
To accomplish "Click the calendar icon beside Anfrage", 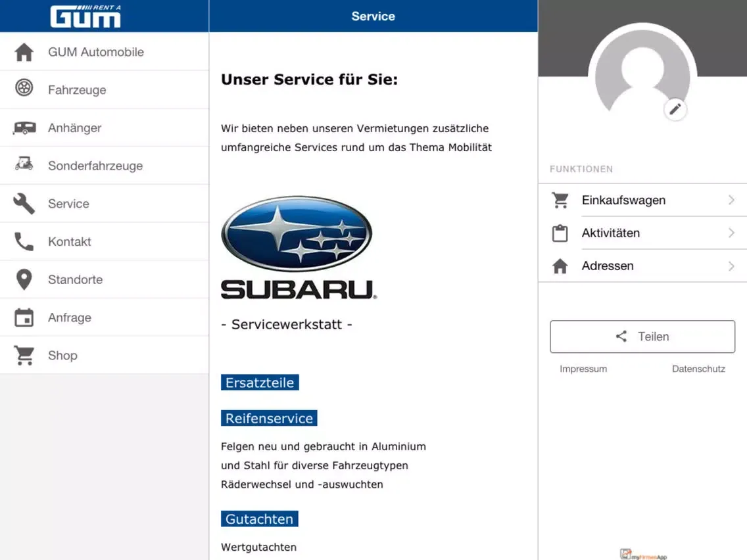I will click(x=24, y=317).
